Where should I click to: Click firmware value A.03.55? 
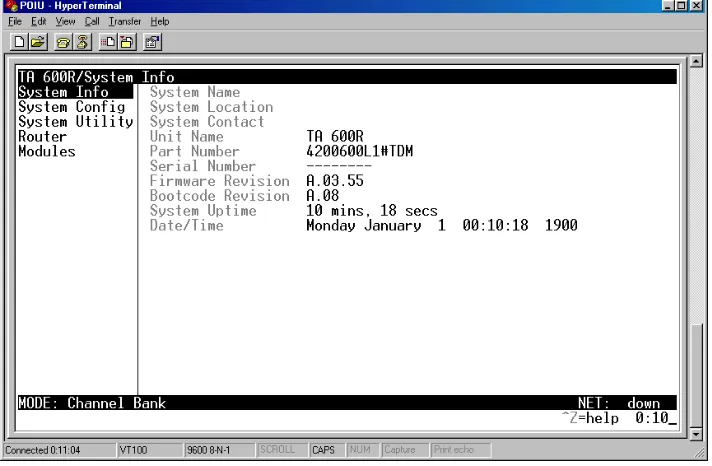[x=335, y=181]
